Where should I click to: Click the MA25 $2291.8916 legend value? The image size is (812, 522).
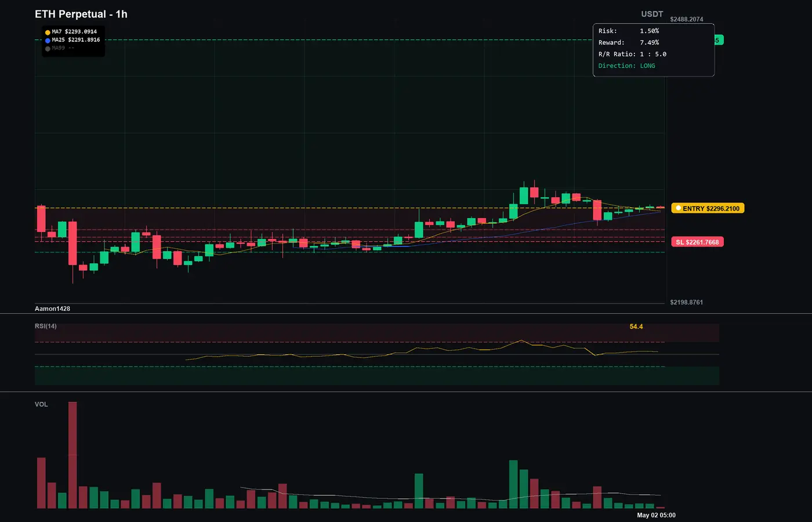click(76, 40)
